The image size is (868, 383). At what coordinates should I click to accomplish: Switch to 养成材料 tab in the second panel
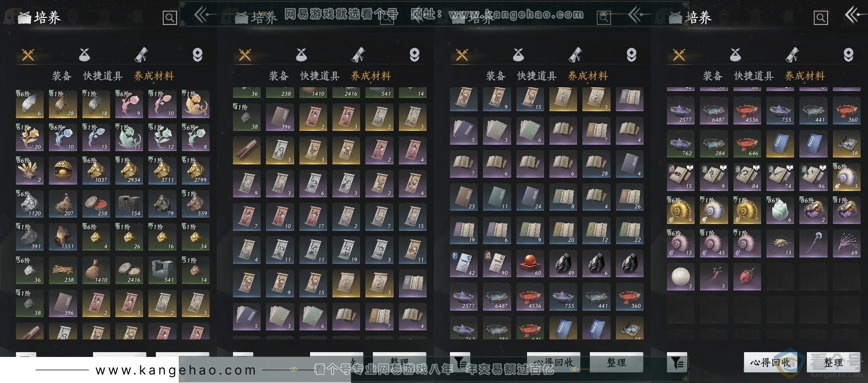pos(371,76)
